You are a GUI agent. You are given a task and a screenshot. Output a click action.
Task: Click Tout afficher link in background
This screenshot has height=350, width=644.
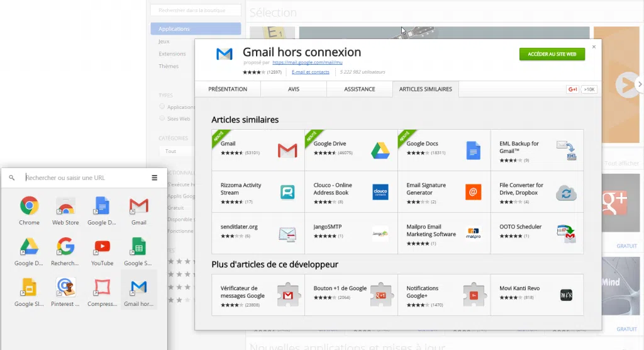pyautogui.click(x=621, y=163)
